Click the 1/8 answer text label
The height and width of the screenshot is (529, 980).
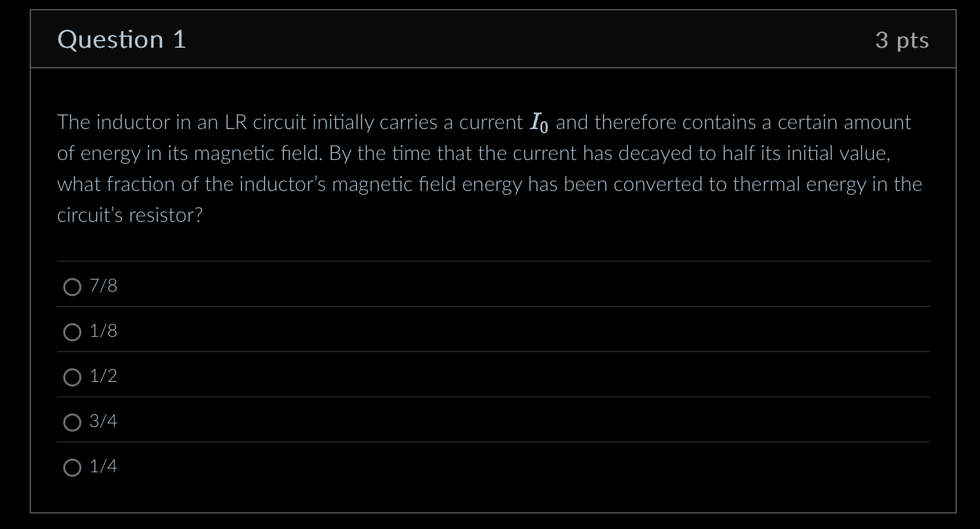coord(103,330)
